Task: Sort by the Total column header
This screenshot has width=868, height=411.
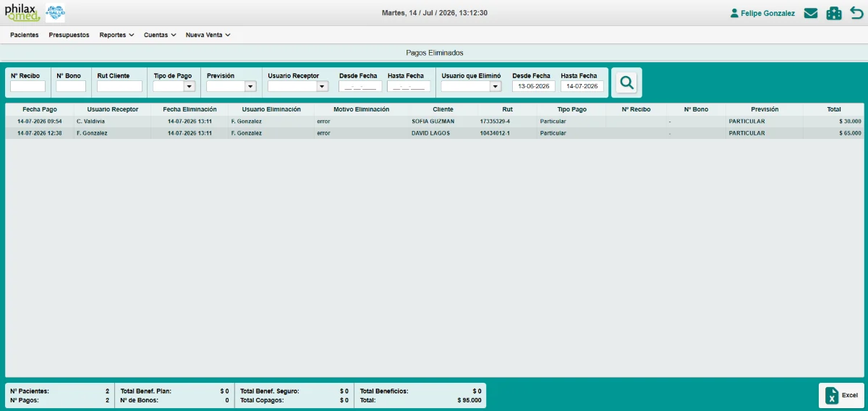Action: [834, 109]
